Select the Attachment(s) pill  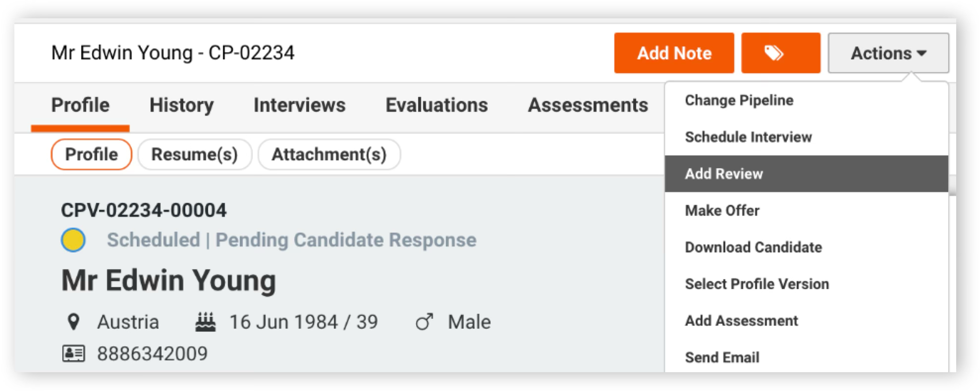coord(329,154)
